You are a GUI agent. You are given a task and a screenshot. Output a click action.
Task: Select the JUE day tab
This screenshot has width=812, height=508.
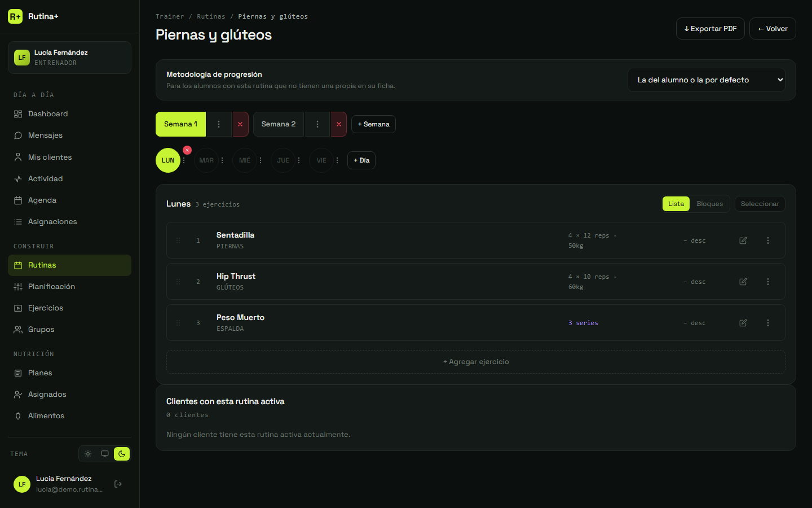pyautogui.click(x=283, y=160)
